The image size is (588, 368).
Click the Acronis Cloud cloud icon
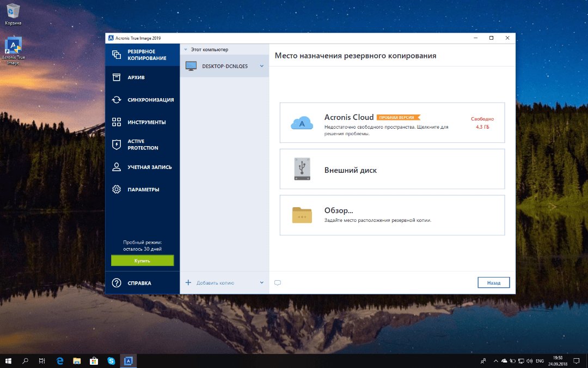(302, 123)
